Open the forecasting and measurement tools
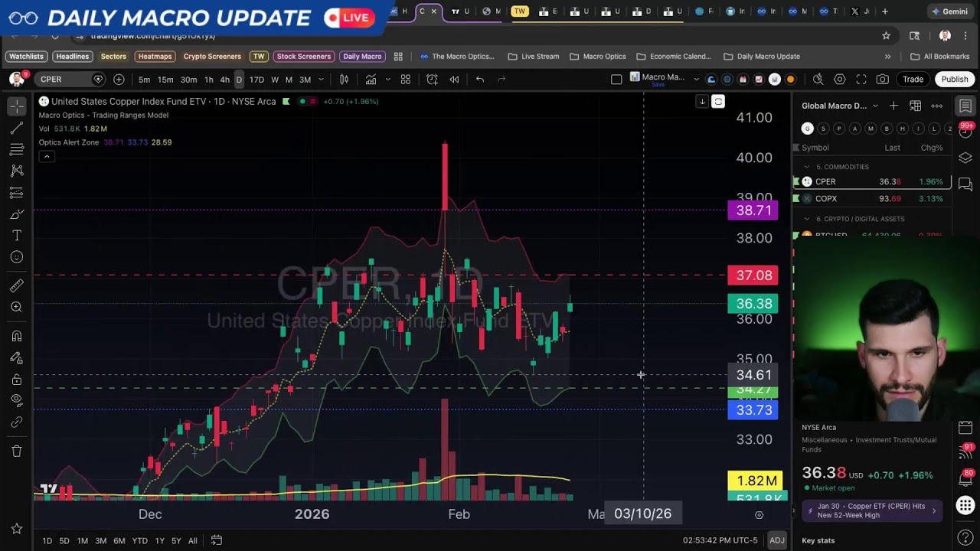This screenshot has width=980, height=551. [17, 193]
